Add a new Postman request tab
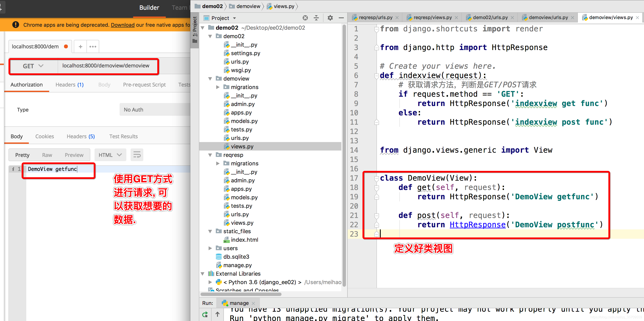644x321 pixels. click(81, 46)
